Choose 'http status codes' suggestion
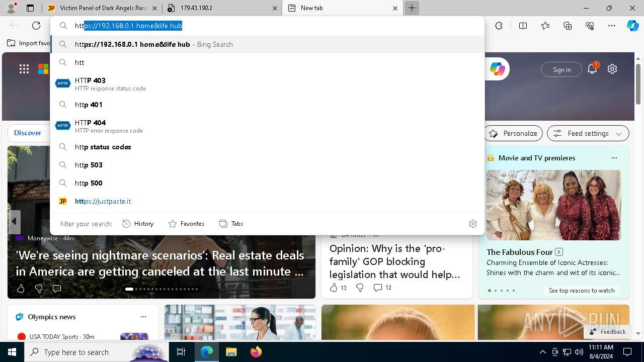This screenshot has width=644, height=362. [267, 147]
